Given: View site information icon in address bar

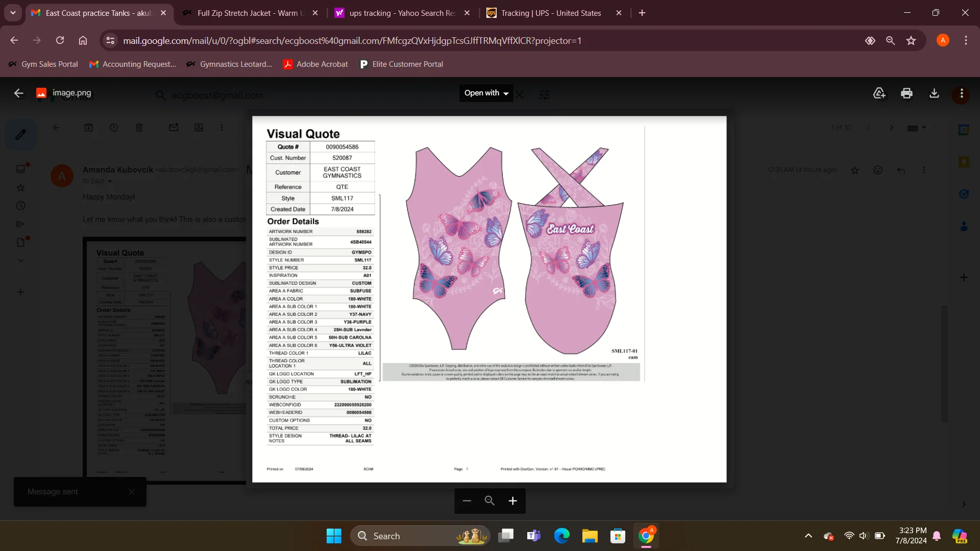Looking at the screenshot, I should pyautogui.click(x=110, y=40).
